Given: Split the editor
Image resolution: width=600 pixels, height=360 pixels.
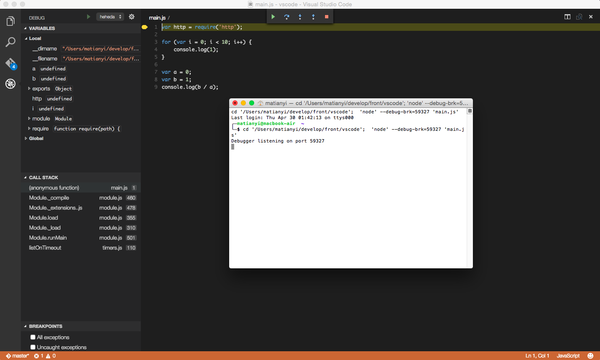Looking at the screenshot, I should tap(567, 17).
